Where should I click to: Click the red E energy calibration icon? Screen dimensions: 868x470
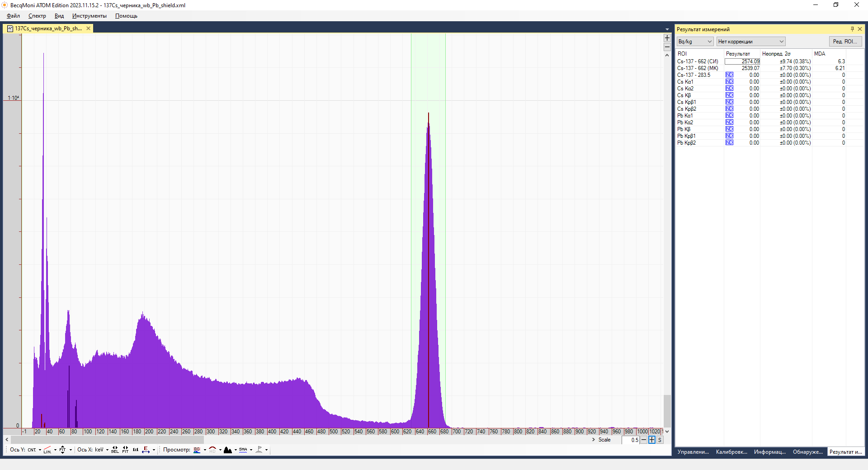[x=146, y=450]
